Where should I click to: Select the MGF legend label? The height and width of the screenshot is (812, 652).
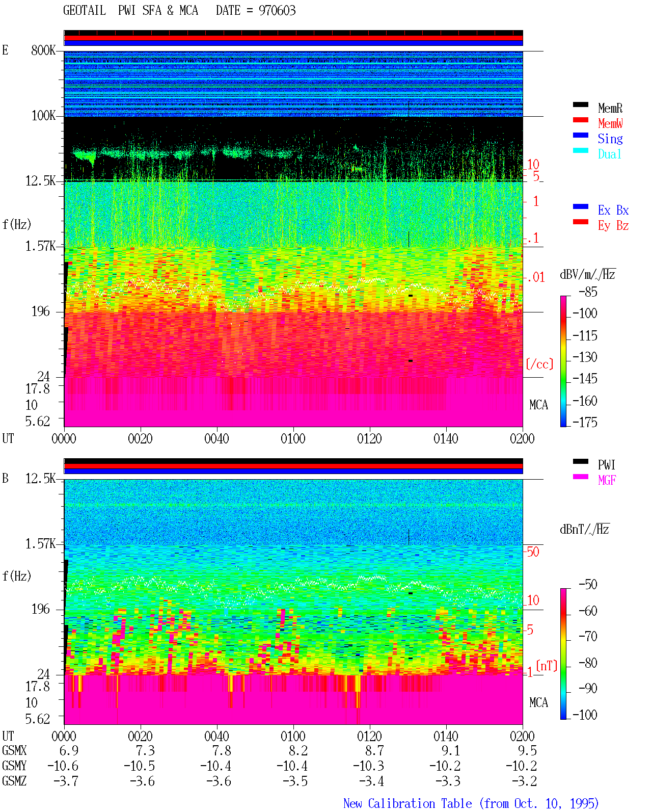[607, 480]
